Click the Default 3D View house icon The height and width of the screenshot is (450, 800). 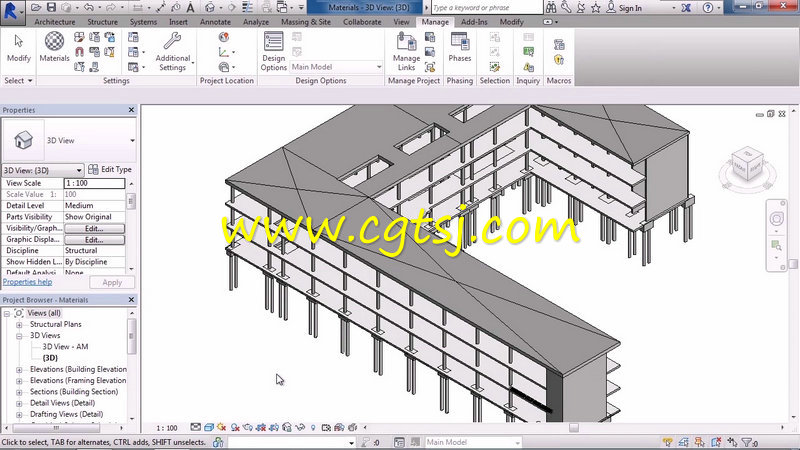point(210,8)
